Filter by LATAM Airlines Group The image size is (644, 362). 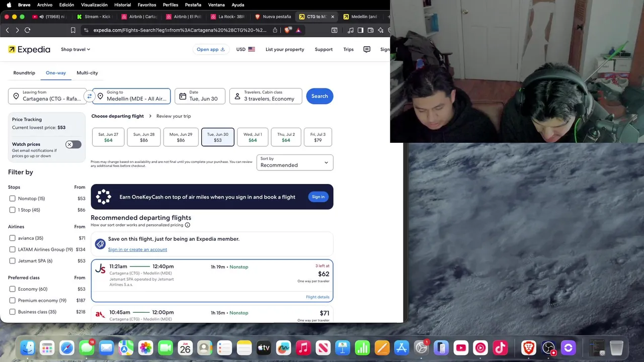pyautogui.click(x=13, y=249)
